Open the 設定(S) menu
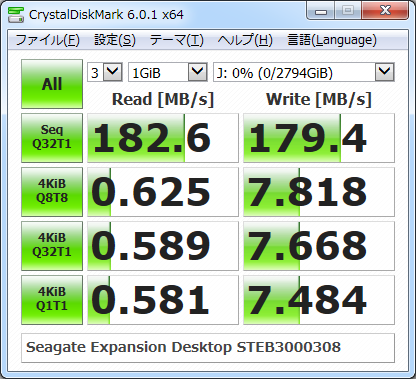416x379 pixels. click(115, 40)
